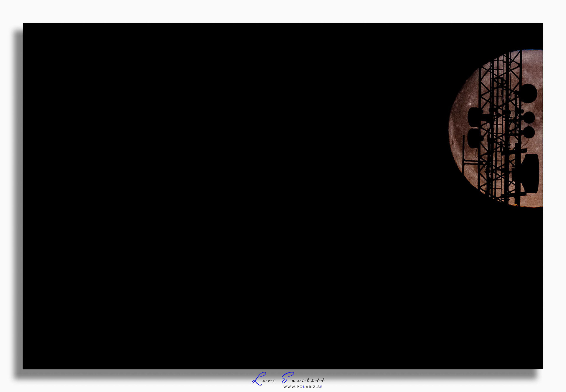Click the lowest small round dish on right

click(529, 133)
